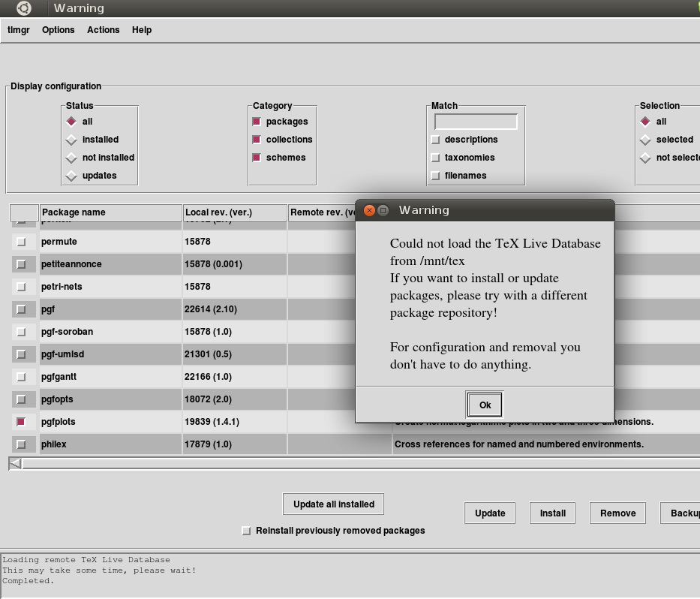Click the left arrow of horizontal scrollbar
700x599 pixels.
[x=15, y=464]
